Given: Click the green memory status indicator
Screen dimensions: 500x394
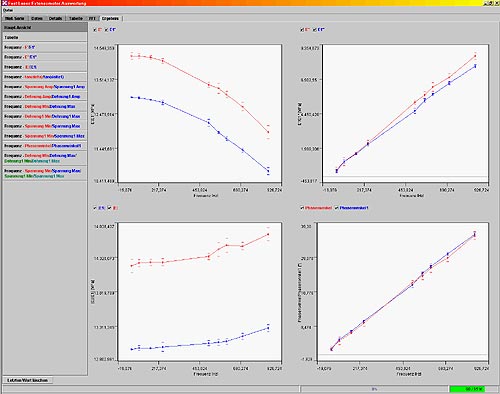Looking at the screenshot, I should (468, 389).
